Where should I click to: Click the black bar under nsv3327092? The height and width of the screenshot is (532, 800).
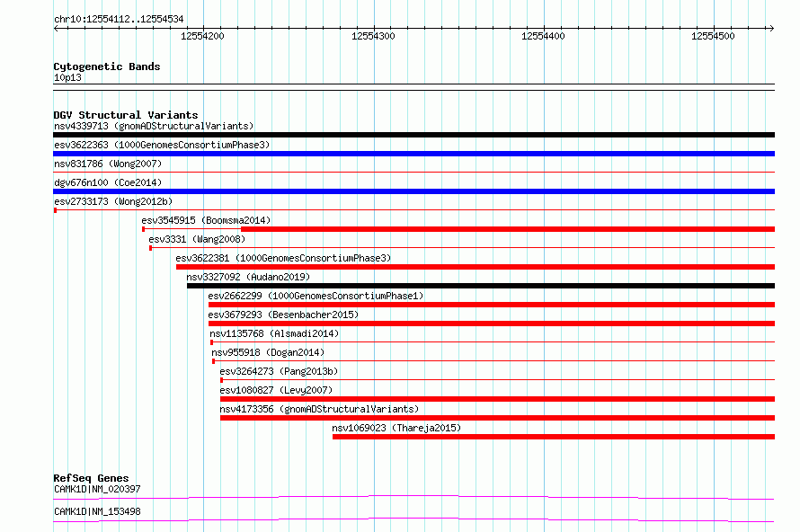pos(481,286)
